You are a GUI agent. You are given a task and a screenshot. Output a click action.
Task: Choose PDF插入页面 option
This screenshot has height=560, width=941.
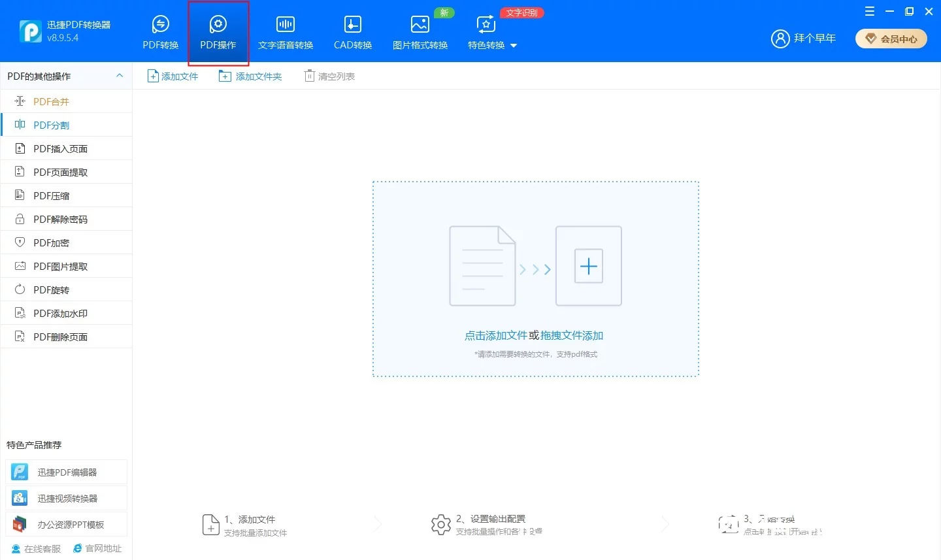pos(66,148)
